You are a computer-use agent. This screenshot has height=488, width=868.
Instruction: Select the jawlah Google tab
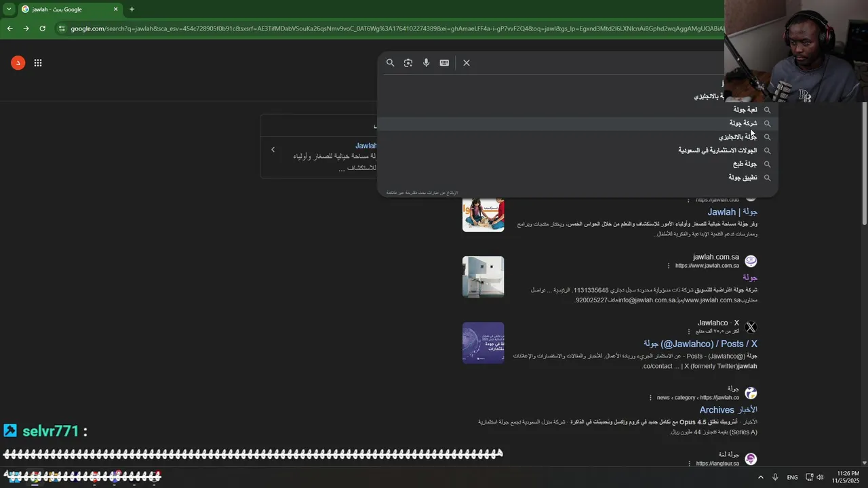pos(69,9)
